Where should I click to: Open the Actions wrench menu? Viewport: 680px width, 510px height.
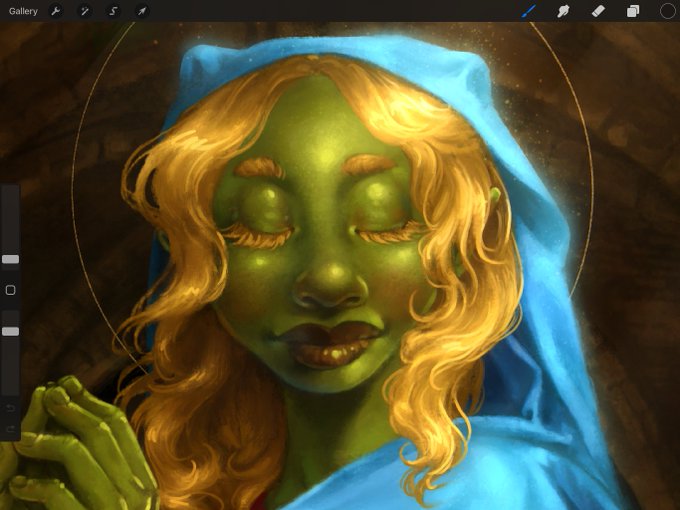[56, 11]
